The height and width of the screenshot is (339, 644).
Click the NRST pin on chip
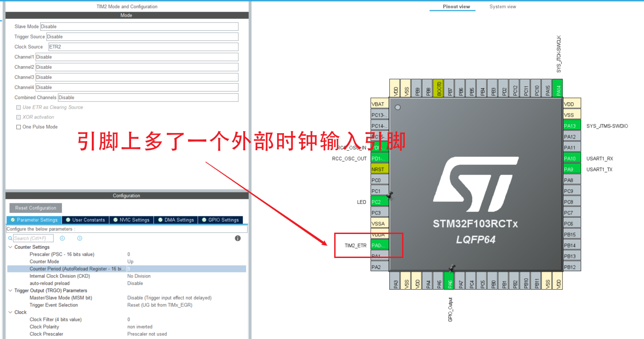click(x=379, y=169)
